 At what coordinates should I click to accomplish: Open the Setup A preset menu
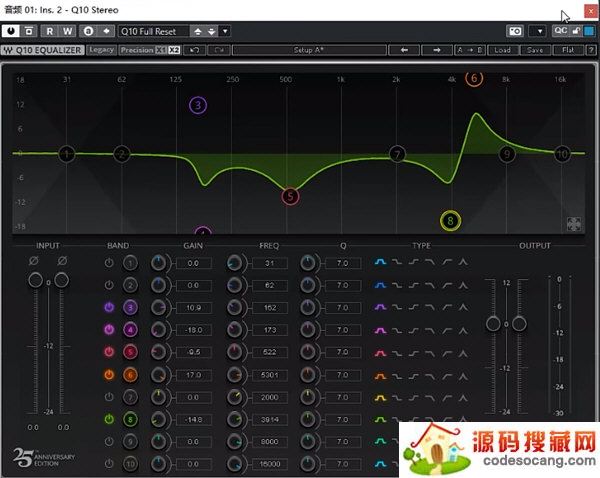(309, 50)
